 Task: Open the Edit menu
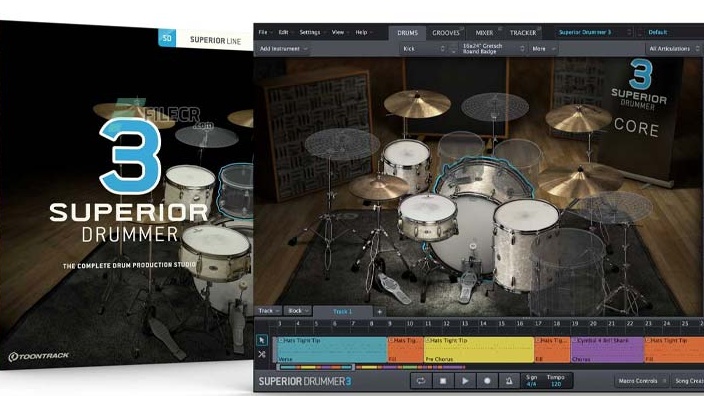click(x=285, y=32)
